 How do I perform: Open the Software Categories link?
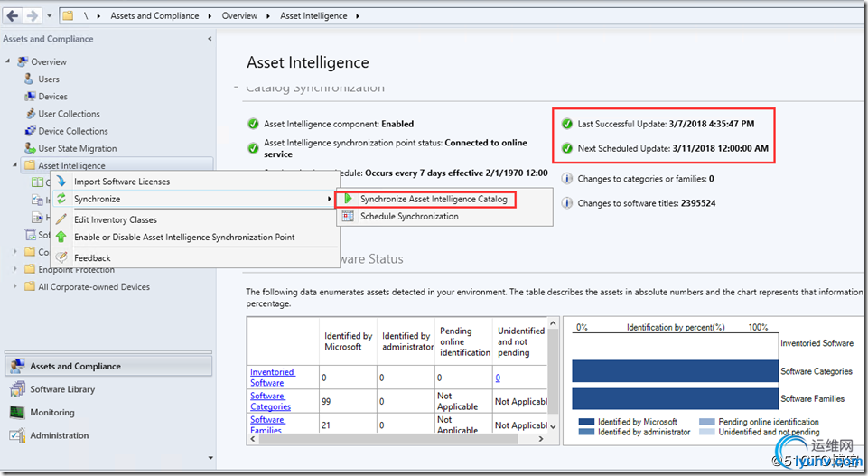(270, 401)
